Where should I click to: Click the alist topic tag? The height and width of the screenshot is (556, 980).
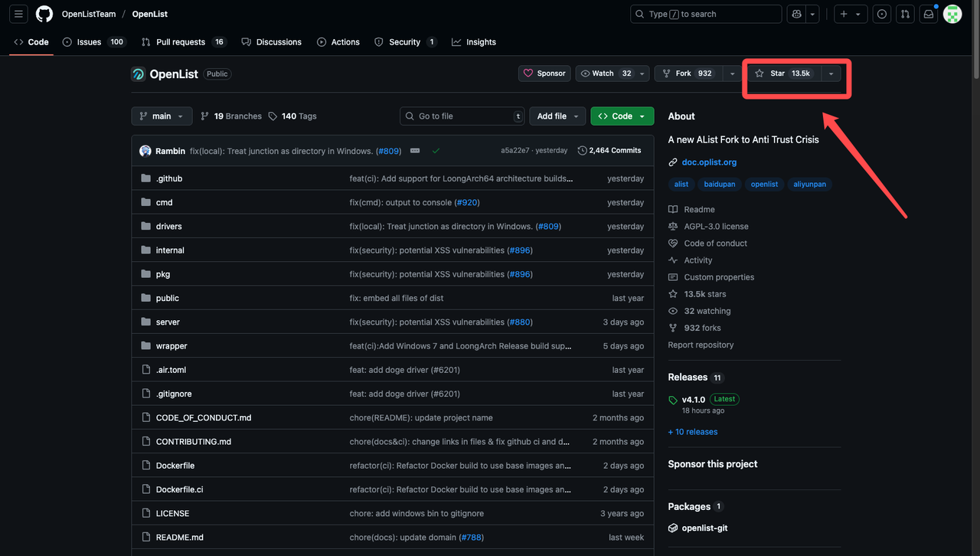click(681, 184)
